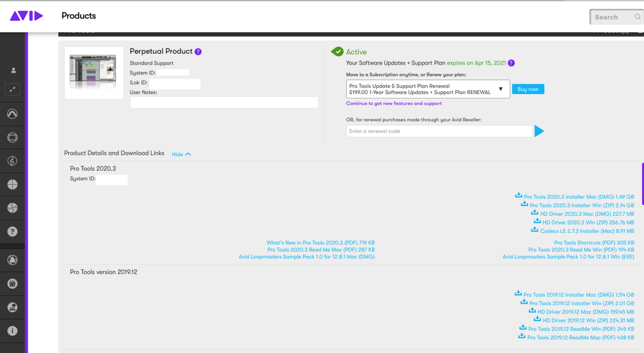Click the Pro Tools product thumbnail
644x353 pixels.
94,73
